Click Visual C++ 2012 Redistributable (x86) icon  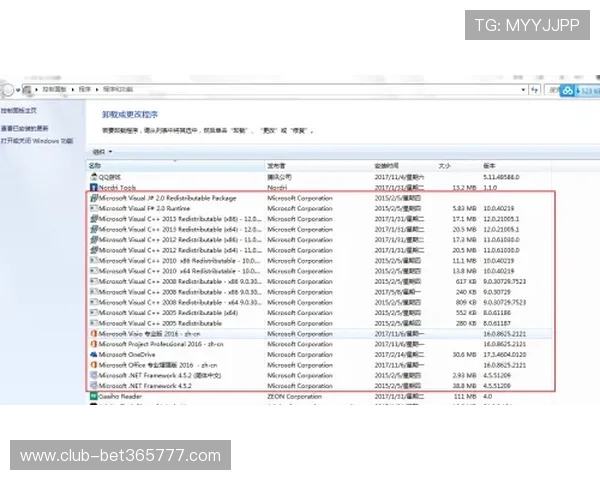click(94, 239)
